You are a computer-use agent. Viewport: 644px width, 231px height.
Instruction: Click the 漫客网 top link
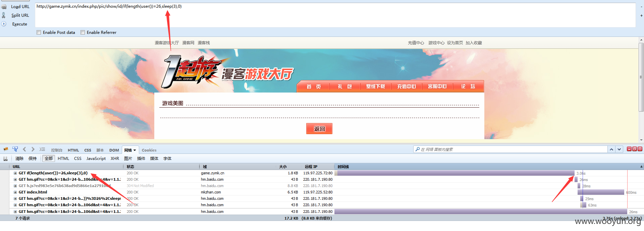point(188,43)
